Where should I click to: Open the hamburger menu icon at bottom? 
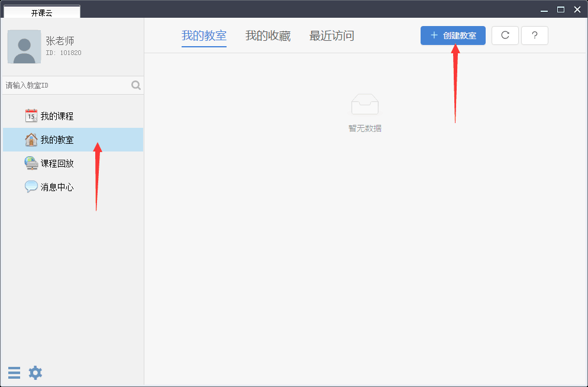(x=14, y=373)
